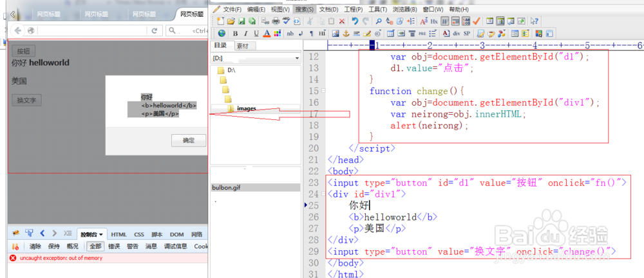The height and width of the screenshot is (278, 644).
Task: Switch to Firebug HTML tab
Action: [x=119, y=234]
